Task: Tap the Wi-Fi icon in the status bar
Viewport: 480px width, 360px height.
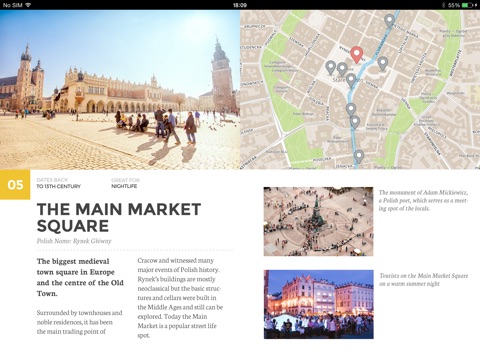Action: [28, 5]
